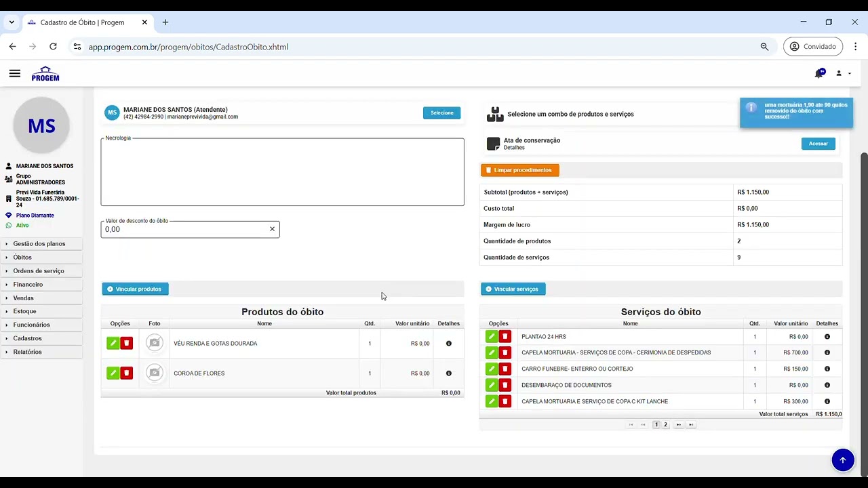
Task: Click the scroll-to-top arrow button
Action: coord(843,460)
